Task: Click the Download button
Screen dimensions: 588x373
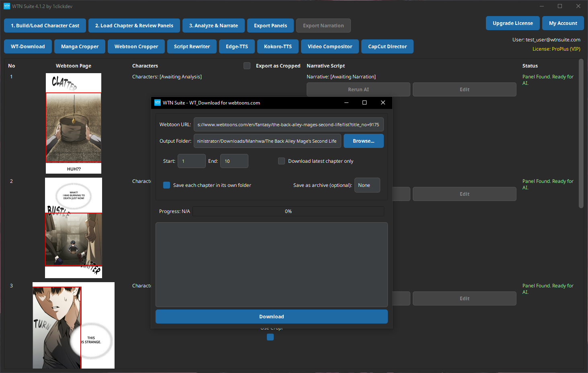Action: 271,316
